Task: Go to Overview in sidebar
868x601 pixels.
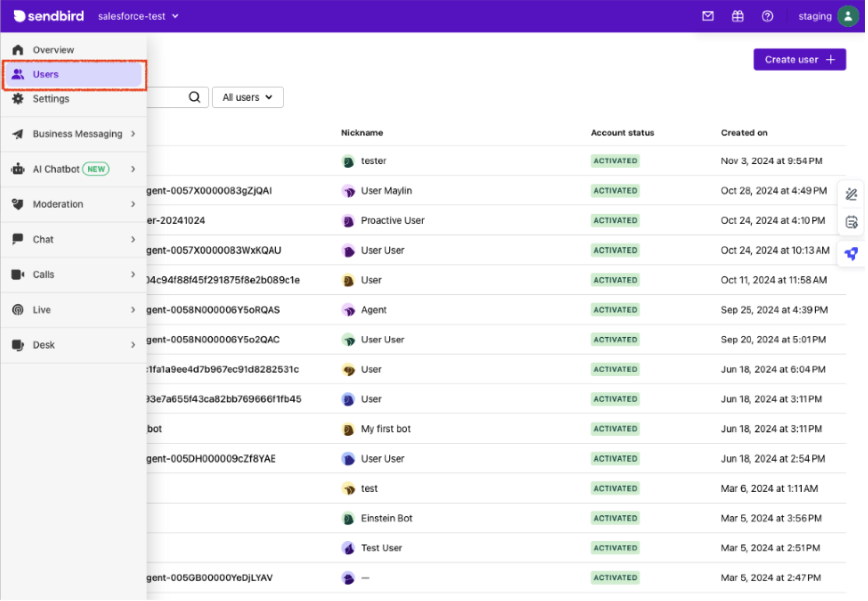Action: pyautogui.click(x=74, y=50)
